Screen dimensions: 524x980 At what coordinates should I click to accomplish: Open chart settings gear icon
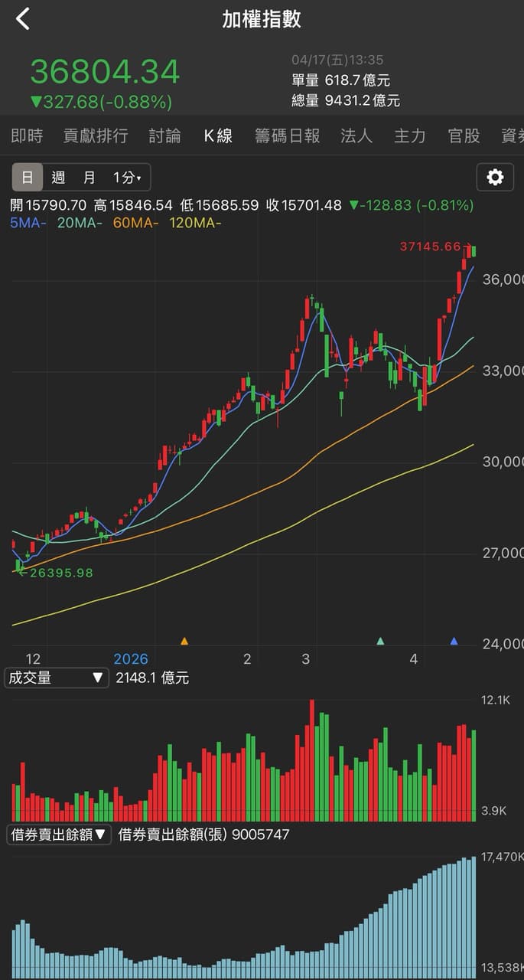pyautogui.click(x=495, y=178)
